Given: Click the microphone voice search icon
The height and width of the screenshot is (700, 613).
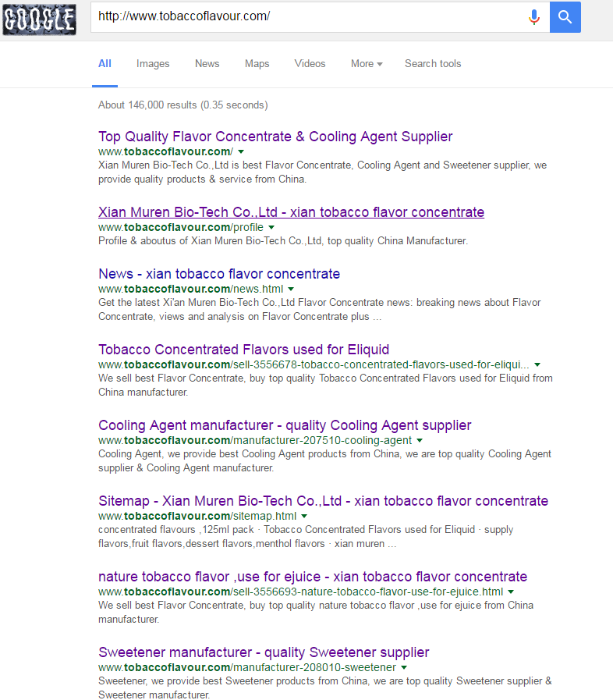Looking at the screenshot, I should click(534, 17).
